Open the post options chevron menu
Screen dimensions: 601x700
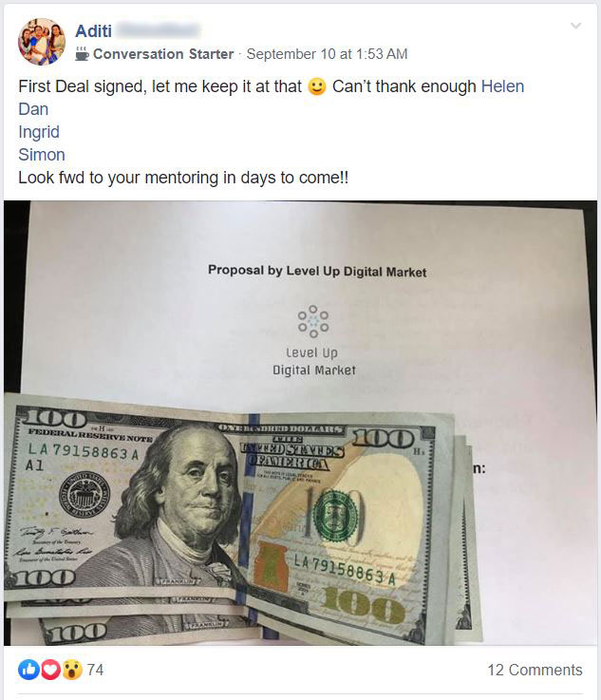[x=576, y=26]
